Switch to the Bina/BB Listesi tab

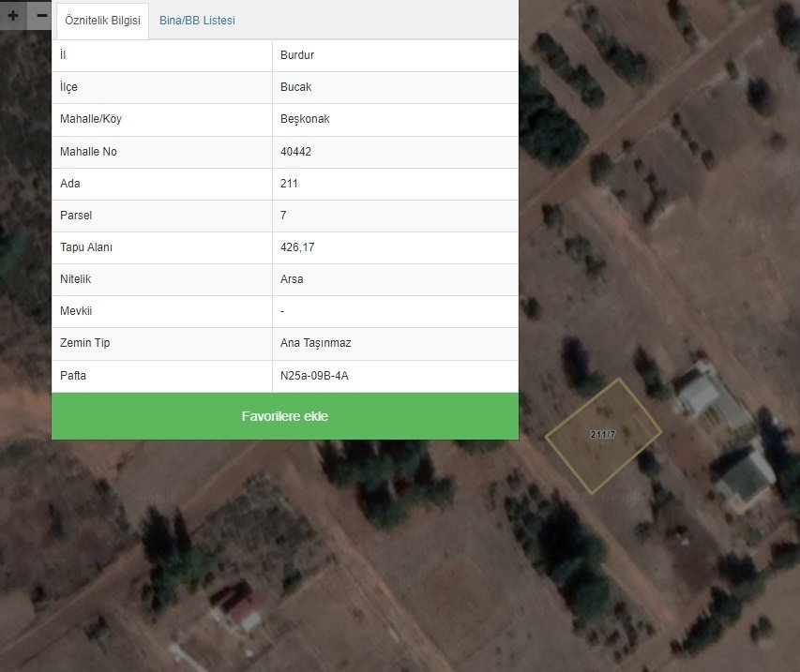point(197,21)
